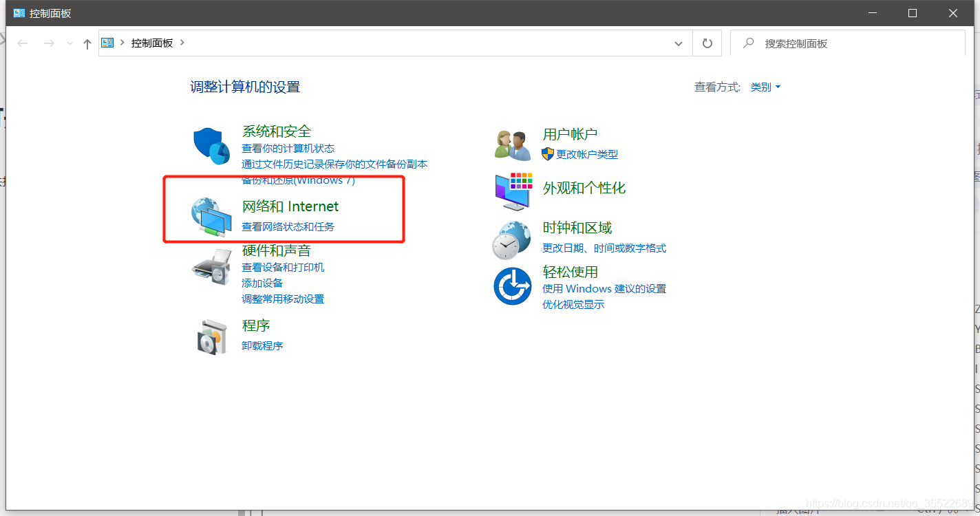The height and width of the screenshot is (516, 980).
Task: Open 系统和安全 category heading
Action: point(277,131)
